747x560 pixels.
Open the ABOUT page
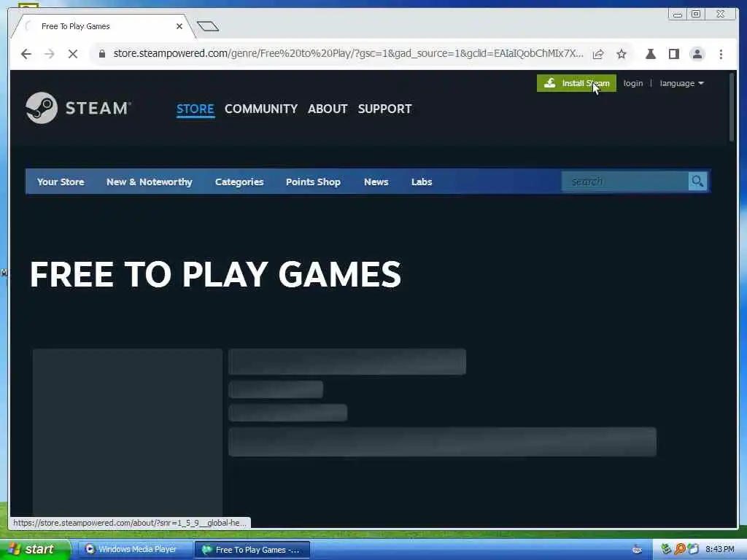pos(328,109)
